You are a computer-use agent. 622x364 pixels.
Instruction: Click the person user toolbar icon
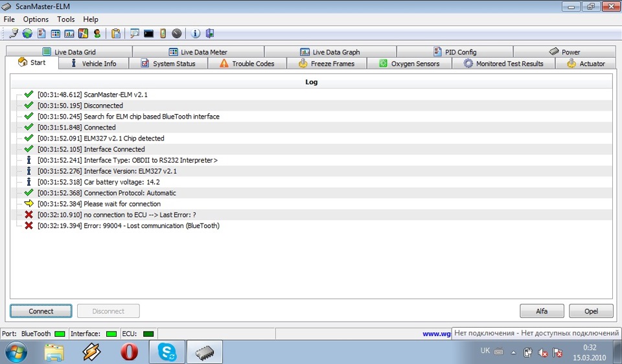(x=97, y=33)
